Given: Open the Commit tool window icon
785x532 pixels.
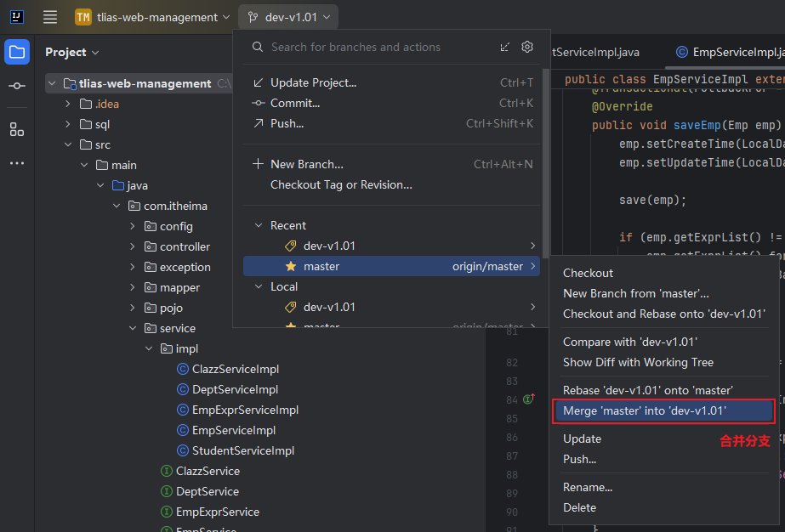Looking at the screenshot, I should point(17,86).
